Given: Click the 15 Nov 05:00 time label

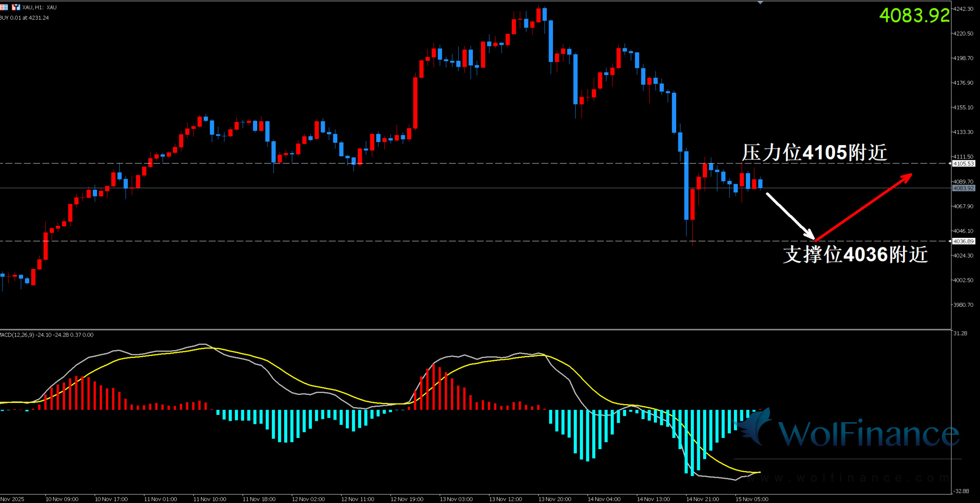Looking at the screenshot, I should click(751, 499).
